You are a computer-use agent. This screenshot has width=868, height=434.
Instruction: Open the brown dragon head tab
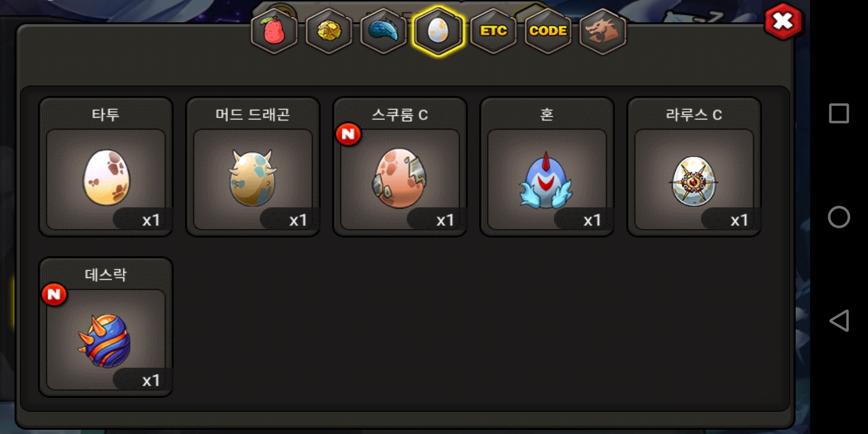point(603,31)
